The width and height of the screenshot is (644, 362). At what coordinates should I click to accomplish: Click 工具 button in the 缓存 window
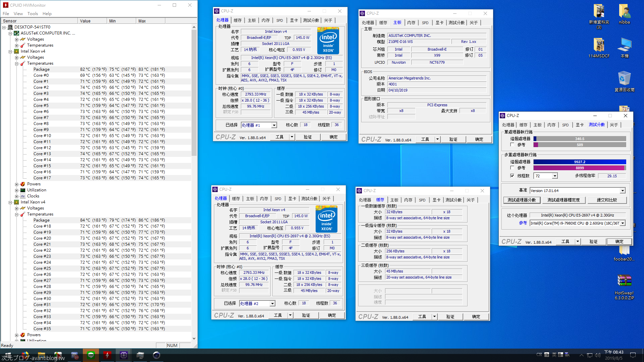tap(422, 317)
